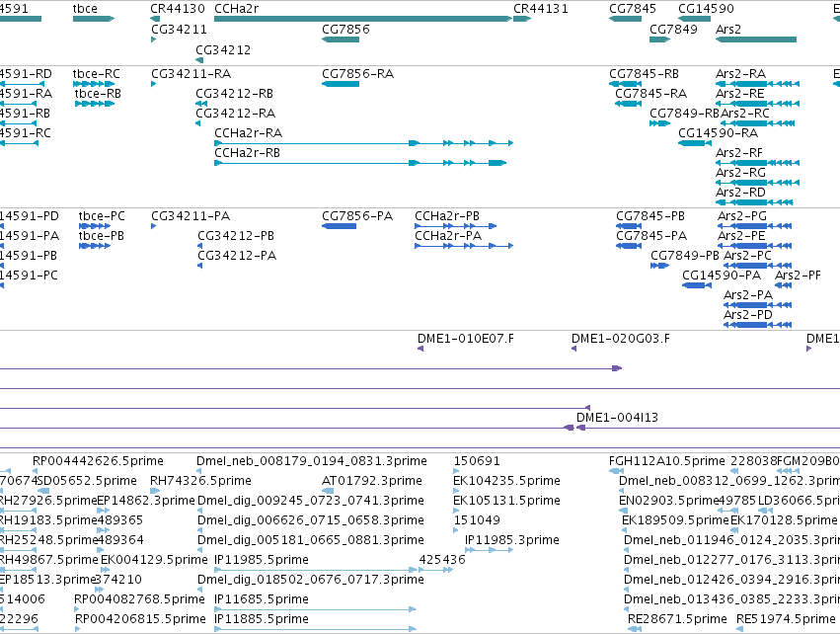Image resolution: width=840 pixels, height=634 pixels.
Task: Click EST RE28671.5prime
Action: tap(678, 619)
